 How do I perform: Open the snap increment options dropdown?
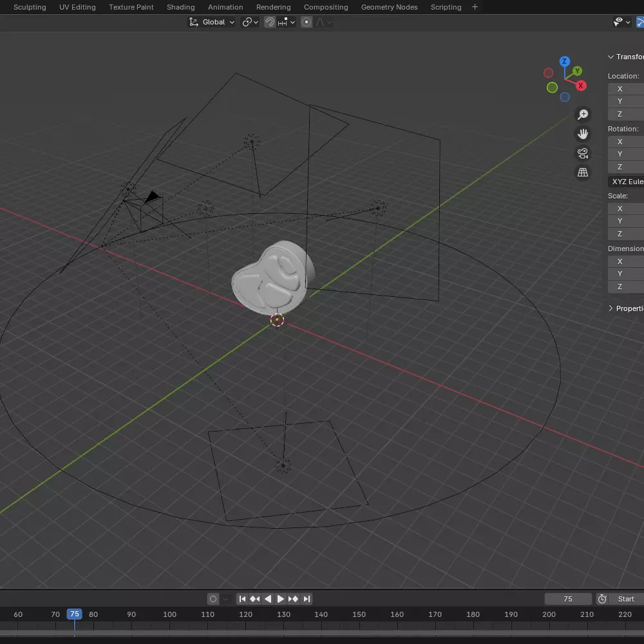click(x=287, y=22)
